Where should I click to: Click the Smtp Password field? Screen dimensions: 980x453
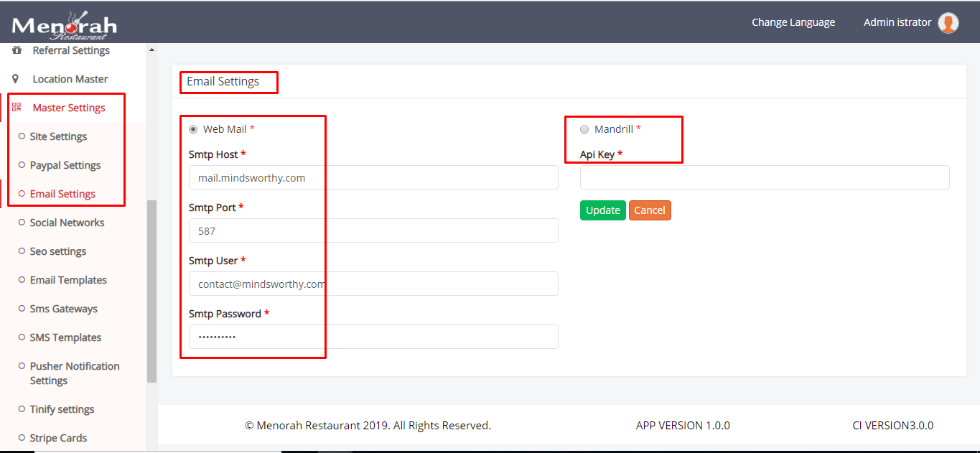(373, 337)
